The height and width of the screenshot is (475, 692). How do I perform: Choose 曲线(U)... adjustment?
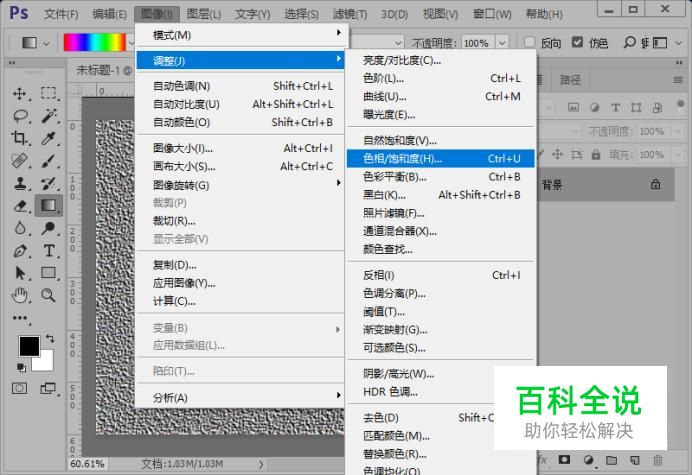(x=440, y=96)
